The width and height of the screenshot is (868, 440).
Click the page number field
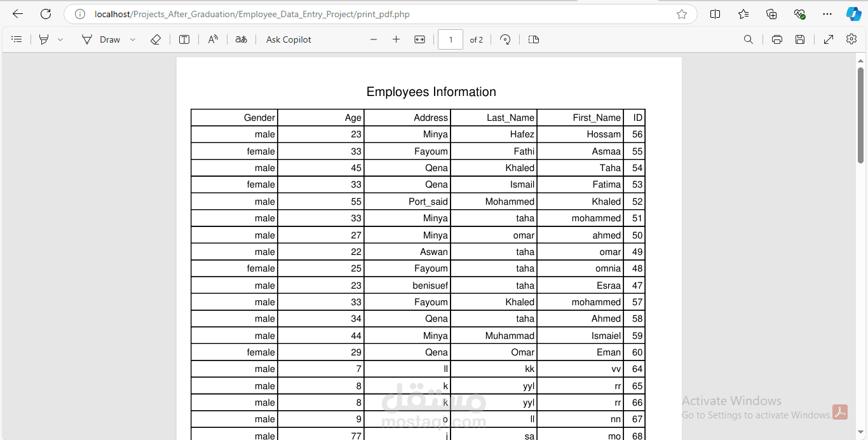pyautogui.click(x=451, y=39)
